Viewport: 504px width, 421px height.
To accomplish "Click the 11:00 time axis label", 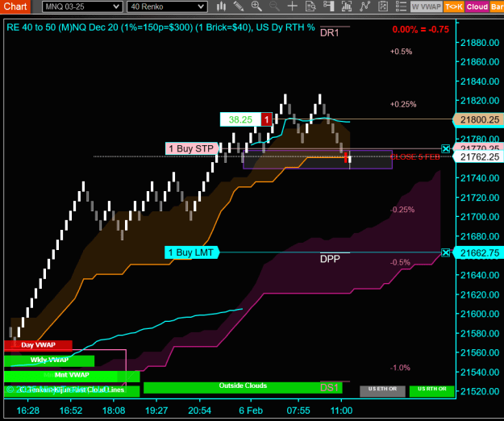I will click(341, 411).
